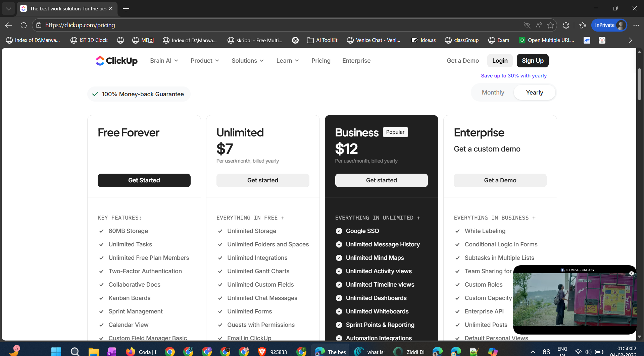The width and height of the screenshot is (644, 356).
Task: Show hidden system tray icons
Action: (533, 352)
